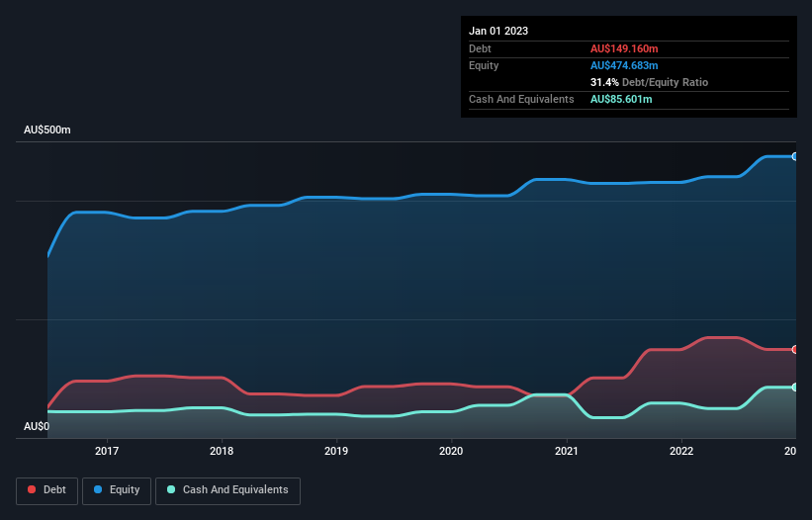This screenshot has height=520, width=812.
Task: Click the Debt value AU$149.160m
Action: 624,48
